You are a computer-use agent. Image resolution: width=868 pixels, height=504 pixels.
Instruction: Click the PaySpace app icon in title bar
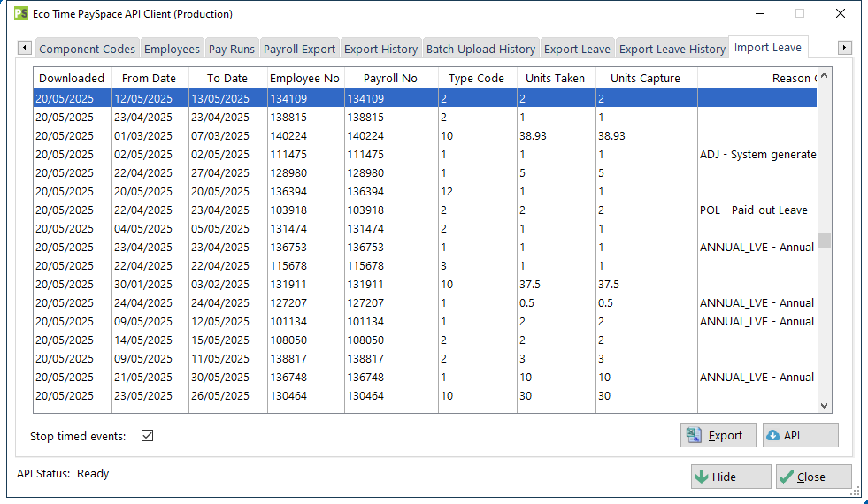(21, 14)
